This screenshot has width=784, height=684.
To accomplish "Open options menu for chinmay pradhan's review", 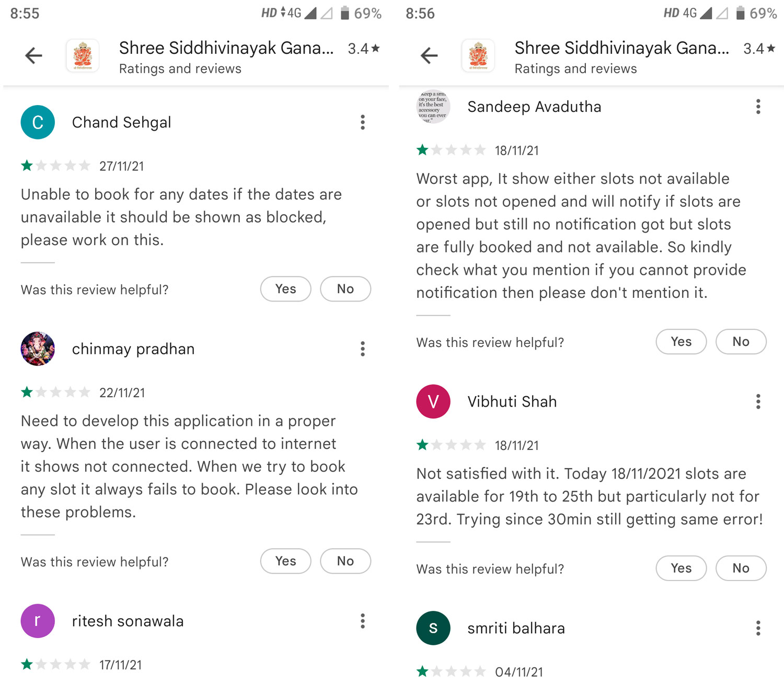I will pyautogui.click(x=362, y=349).
